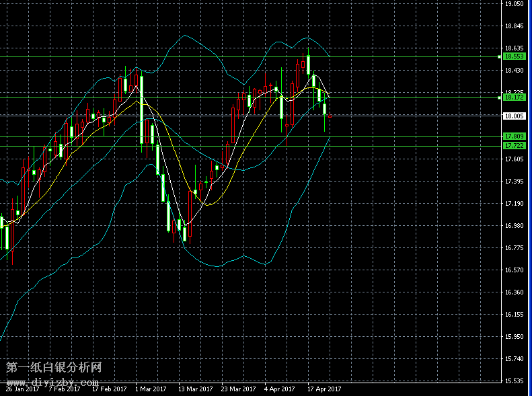
Task: Select the green 18.172 price tag
Action: coord(515,97)
